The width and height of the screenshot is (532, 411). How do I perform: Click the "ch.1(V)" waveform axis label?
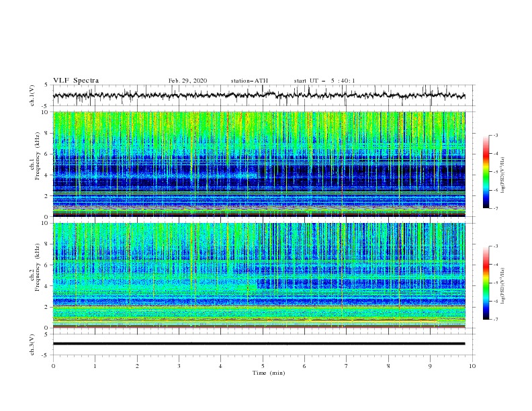pos(32,95)
